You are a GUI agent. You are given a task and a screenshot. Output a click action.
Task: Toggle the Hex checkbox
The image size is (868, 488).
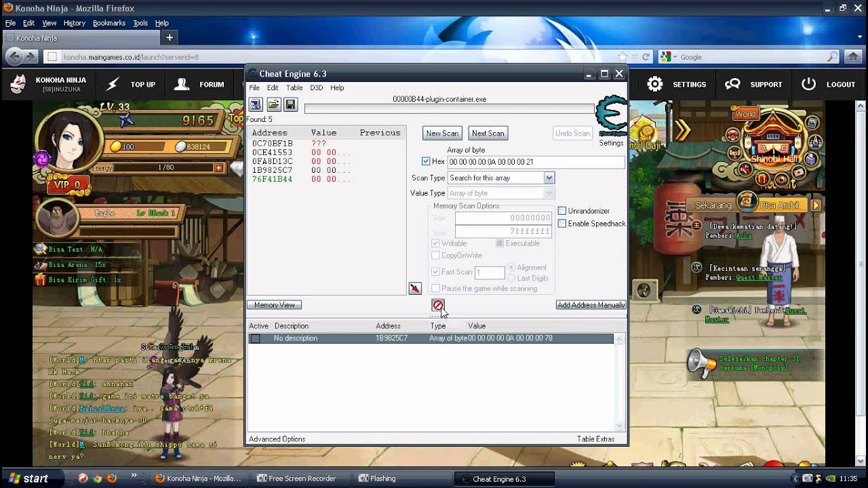[426, 161]
